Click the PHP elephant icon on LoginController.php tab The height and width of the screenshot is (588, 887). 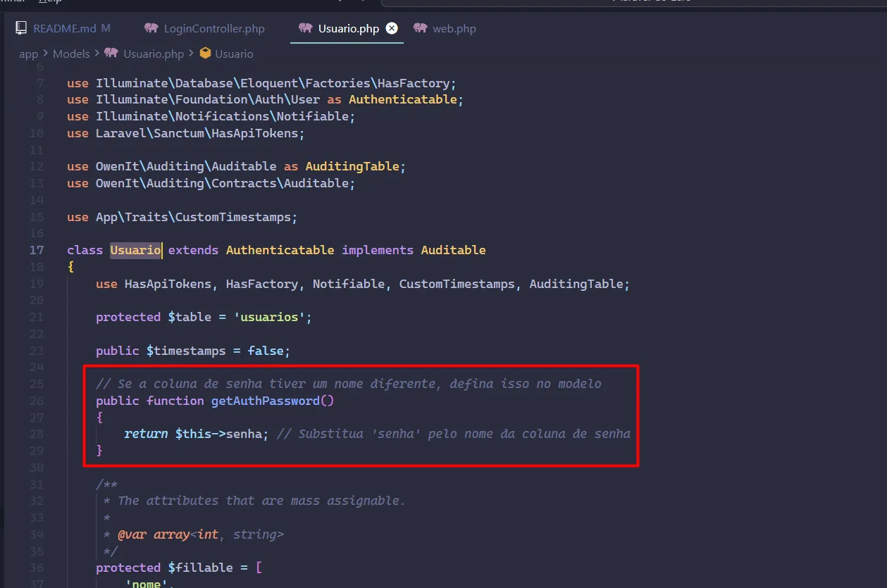(x=151, y=28)
